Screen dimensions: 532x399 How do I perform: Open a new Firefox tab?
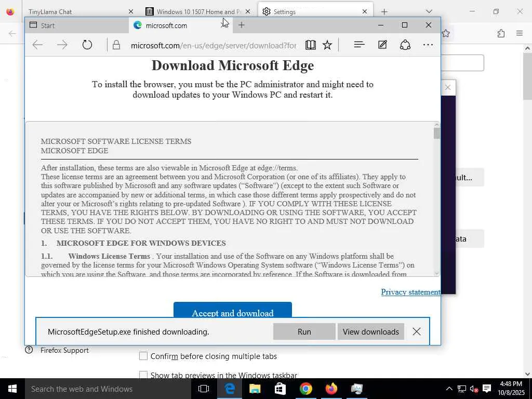(384, 12)
